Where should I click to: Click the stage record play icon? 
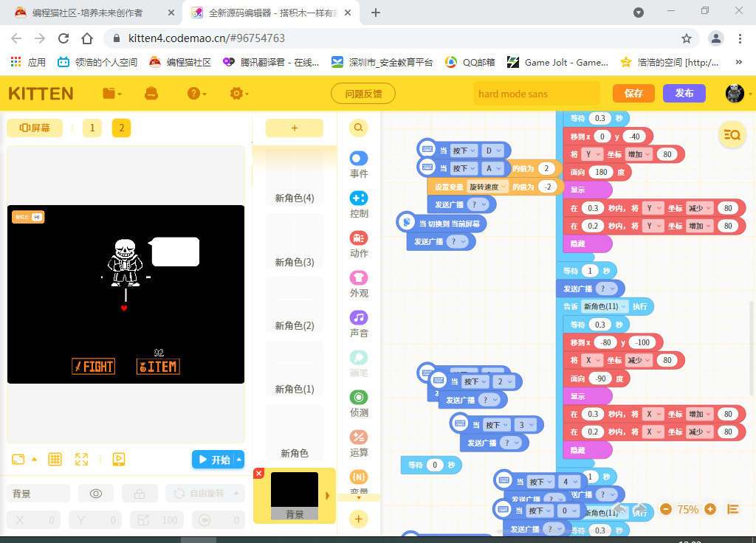click(x=119, y=459)
